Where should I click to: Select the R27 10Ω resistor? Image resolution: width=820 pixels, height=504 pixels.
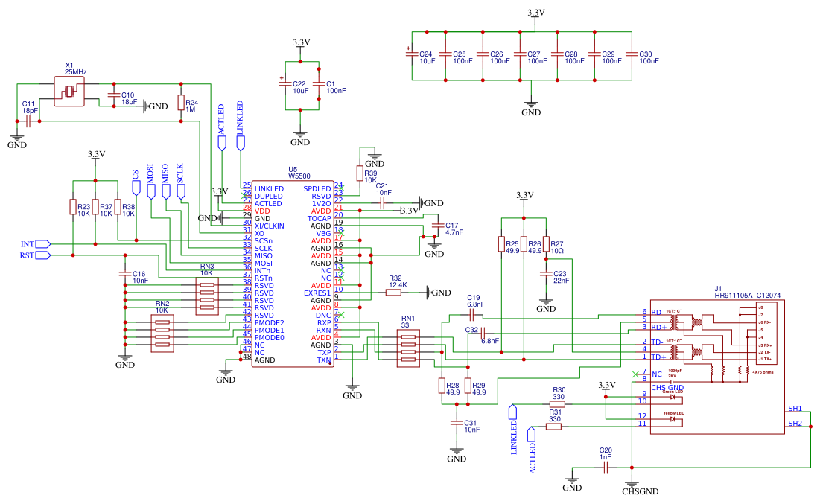[x=546, y=244]
